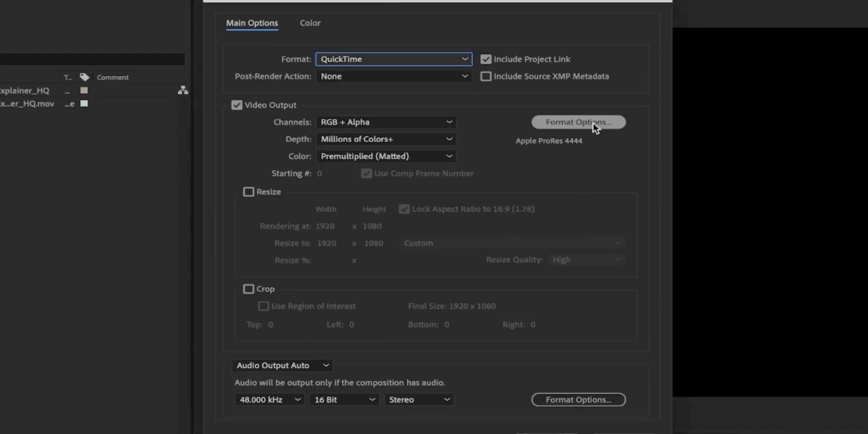Open Depth dropdown showing Millions of Colors+

386,139
